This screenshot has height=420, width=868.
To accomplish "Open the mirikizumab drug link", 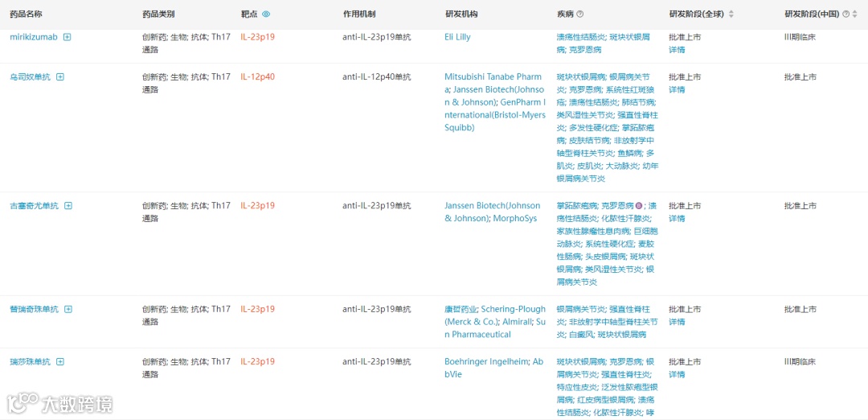I will (34, 37).
